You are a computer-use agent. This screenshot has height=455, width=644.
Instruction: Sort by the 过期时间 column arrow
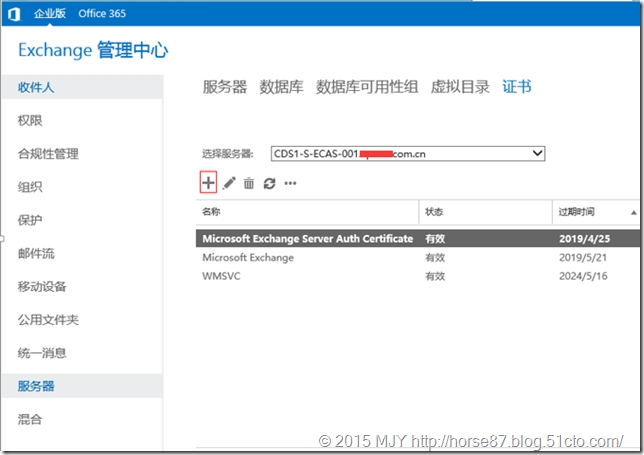coord(634,212)
